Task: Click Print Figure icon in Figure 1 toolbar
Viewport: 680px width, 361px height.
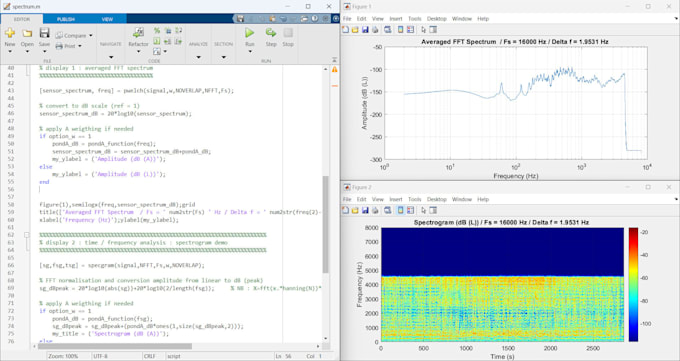Action: tap(375, 30)
